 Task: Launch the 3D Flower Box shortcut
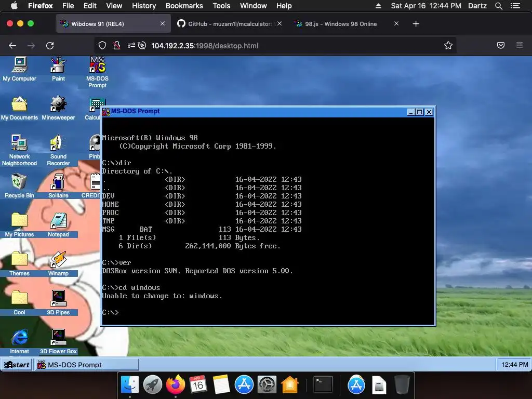(x=58, y=342)
